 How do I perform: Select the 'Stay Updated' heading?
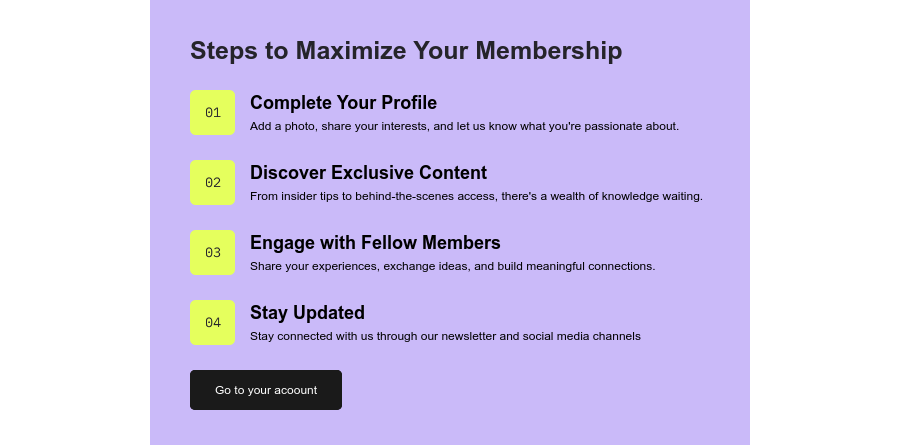(x=307, y=313)
